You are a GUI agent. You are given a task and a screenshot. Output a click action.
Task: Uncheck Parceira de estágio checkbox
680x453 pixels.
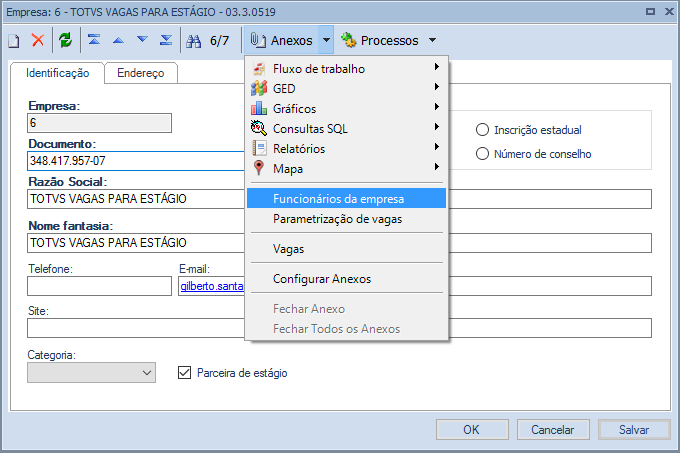click(184, 373)
